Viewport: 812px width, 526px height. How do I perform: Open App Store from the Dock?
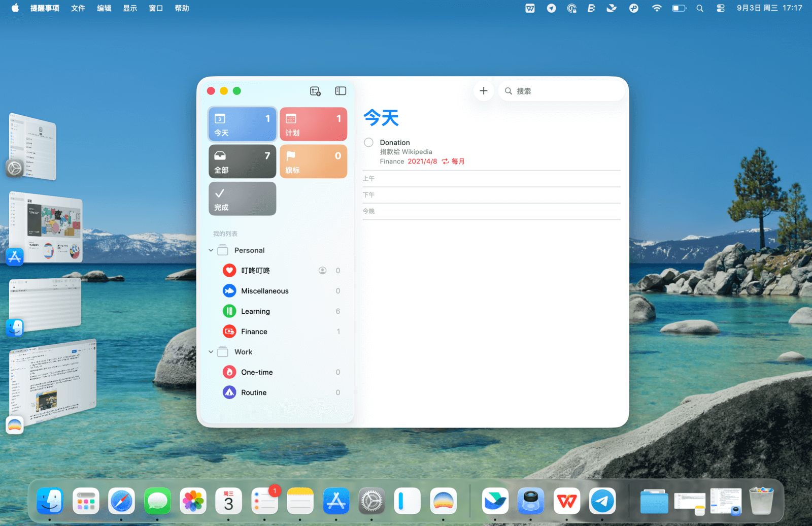pos(336,501)
